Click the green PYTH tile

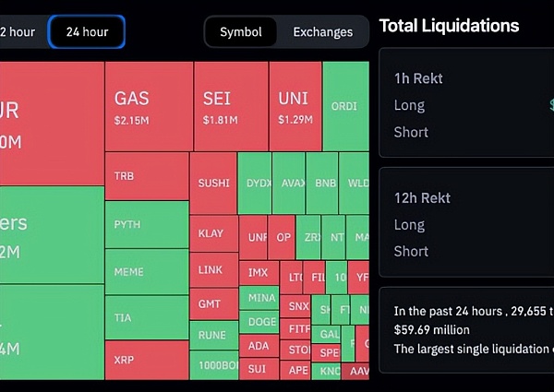[x=146, y=225]
